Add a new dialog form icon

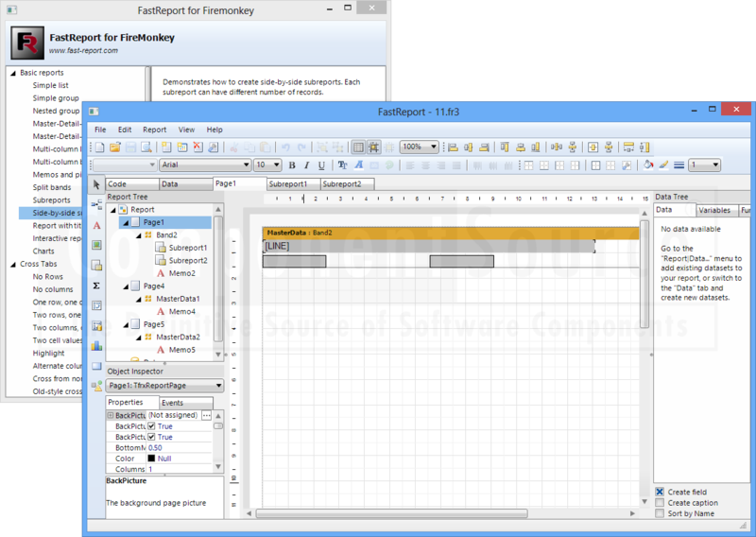click(x=182, y=147)
